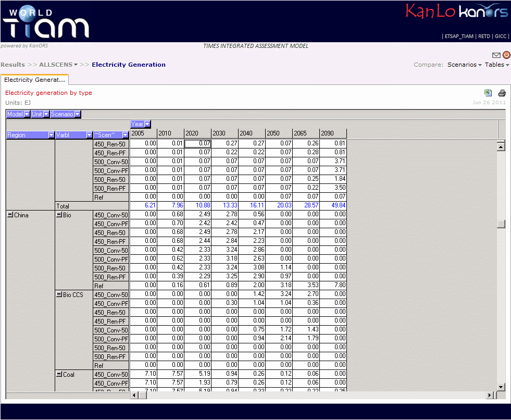Collapse the Bio CCS variable group

[59, 294]
